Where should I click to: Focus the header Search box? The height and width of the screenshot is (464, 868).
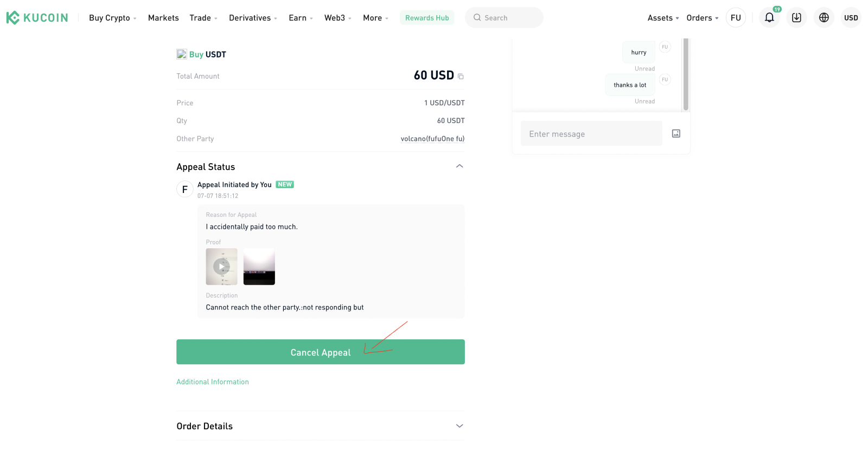(x=504, y=17)
